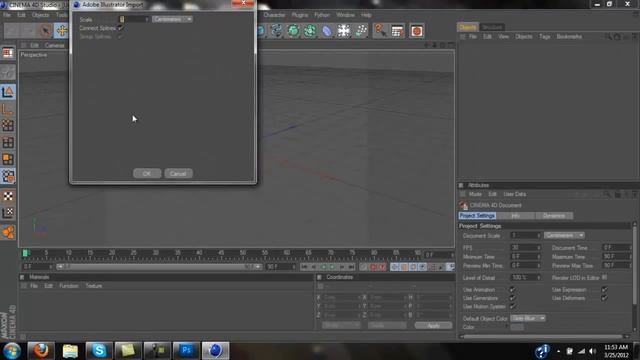640x360 pixels.
Task: Click Cancel in Illustrator Import dialog
Action: [178, 173]
